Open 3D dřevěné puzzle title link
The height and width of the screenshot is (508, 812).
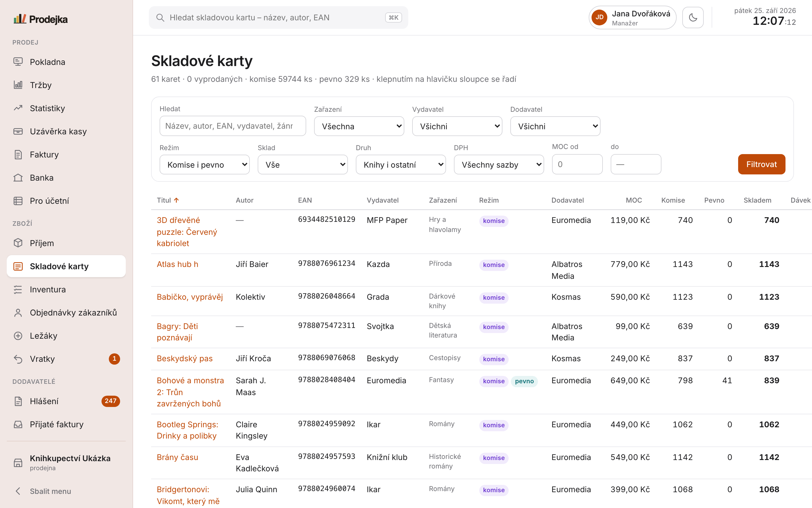pos(187,232)
